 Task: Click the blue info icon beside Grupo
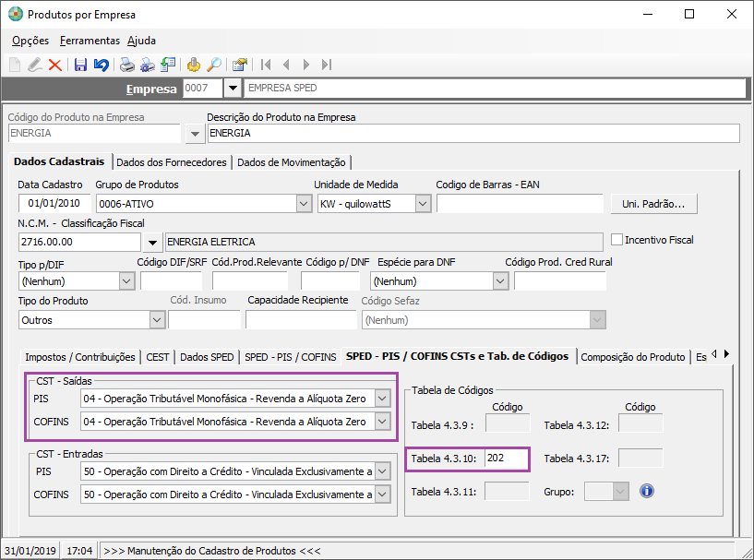[646, 491]
